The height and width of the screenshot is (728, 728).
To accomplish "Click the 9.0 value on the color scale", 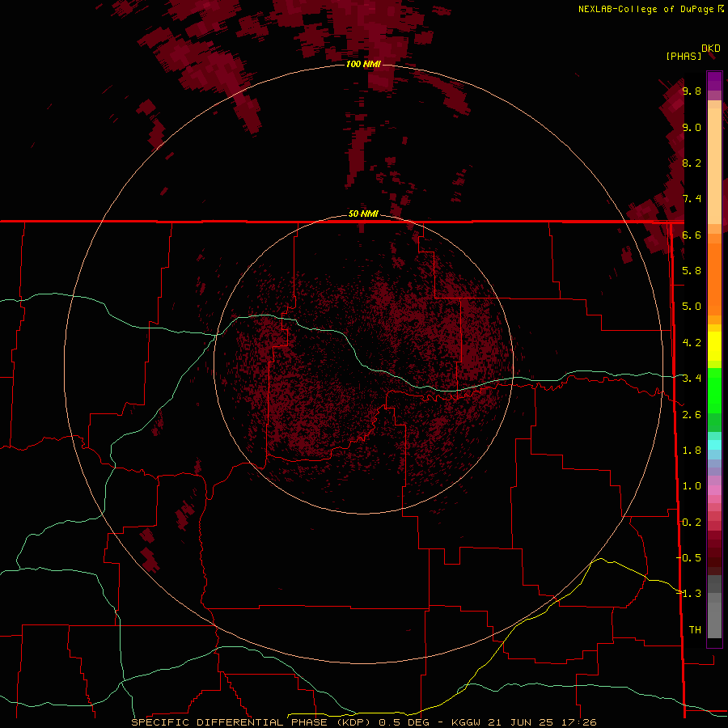I will pyautogui.click(x=692, y=127).
